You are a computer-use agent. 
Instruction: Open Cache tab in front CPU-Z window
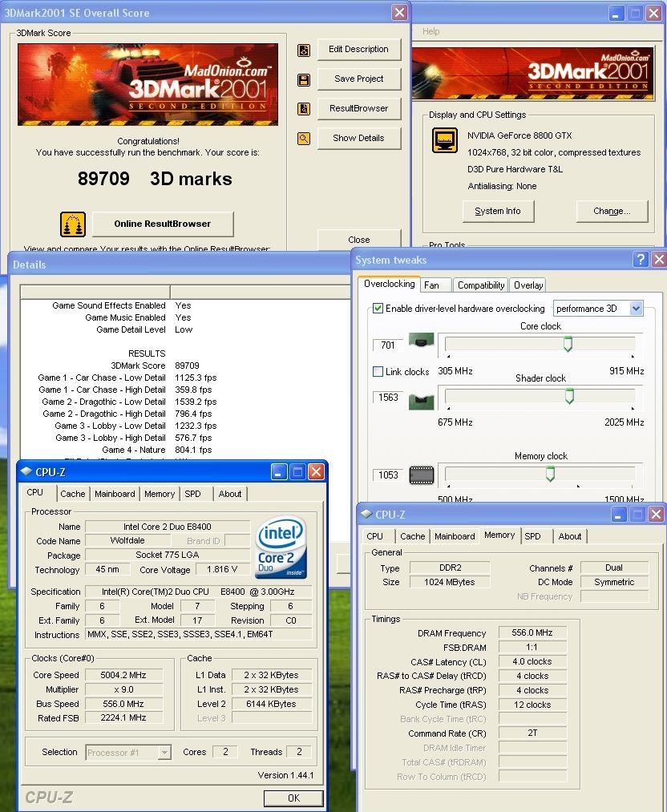click(x=72, y=494)
